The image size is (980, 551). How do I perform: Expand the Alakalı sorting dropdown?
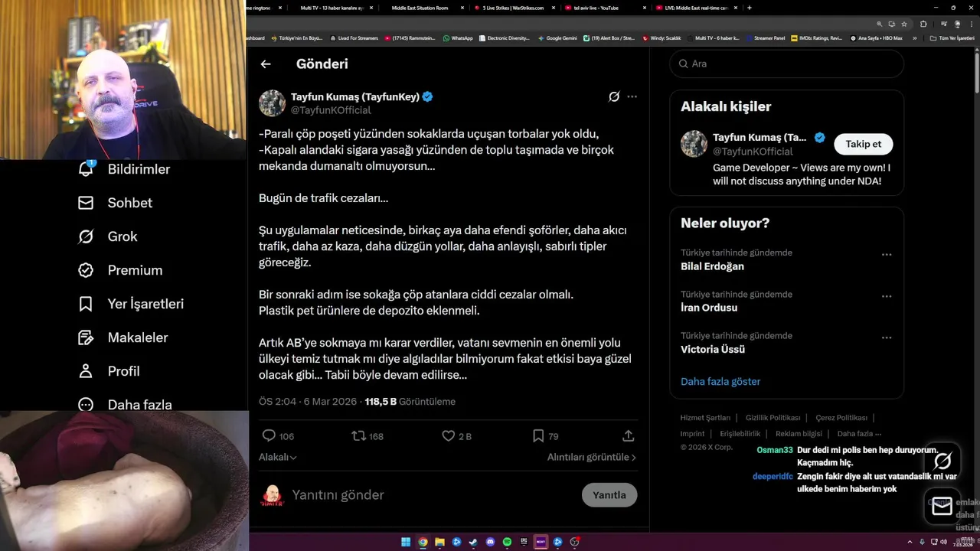click(x=278, y=457)
